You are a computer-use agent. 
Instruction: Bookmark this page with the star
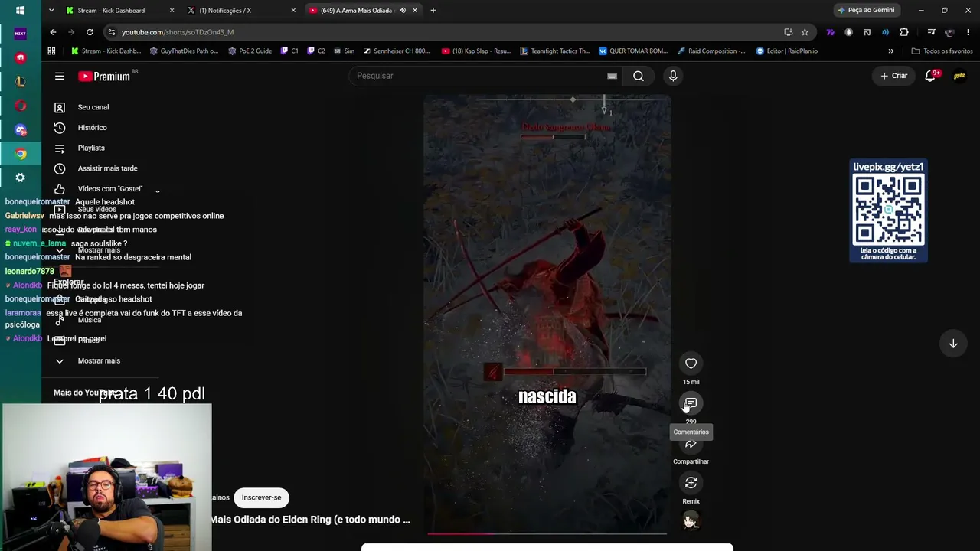pyautogui.click(x=805, y=32)
